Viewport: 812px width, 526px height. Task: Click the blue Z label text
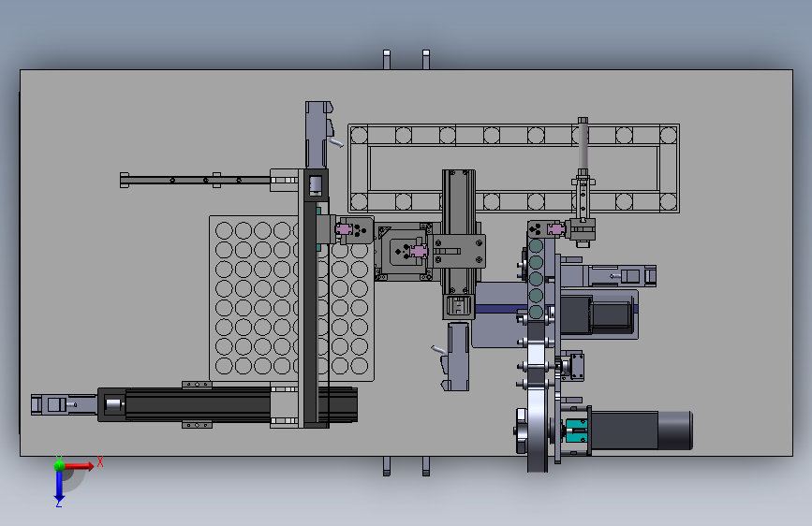pos(58,503)
